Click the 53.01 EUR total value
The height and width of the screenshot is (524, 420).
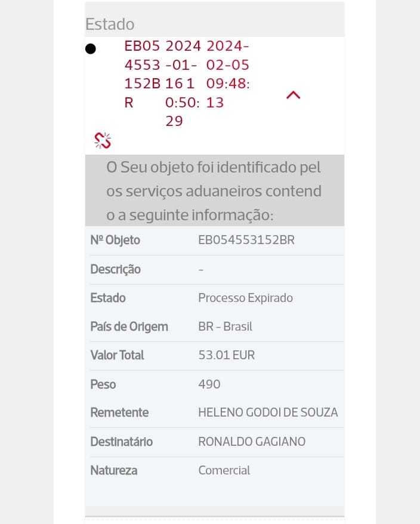pyautogui.click(x=226, y=355)
